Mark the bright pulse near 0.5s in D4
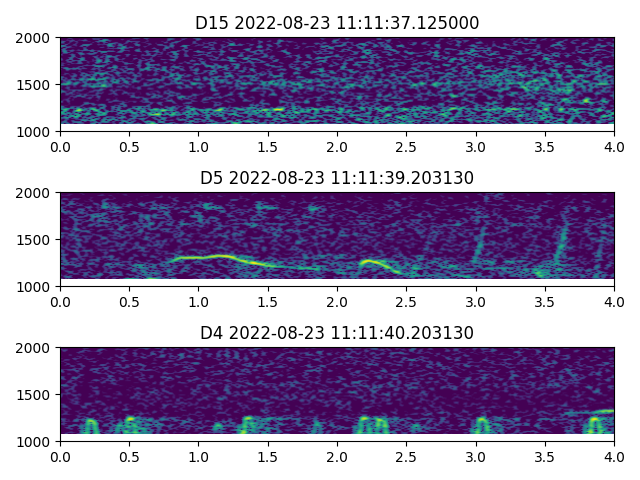 click(x=130, y=421)
